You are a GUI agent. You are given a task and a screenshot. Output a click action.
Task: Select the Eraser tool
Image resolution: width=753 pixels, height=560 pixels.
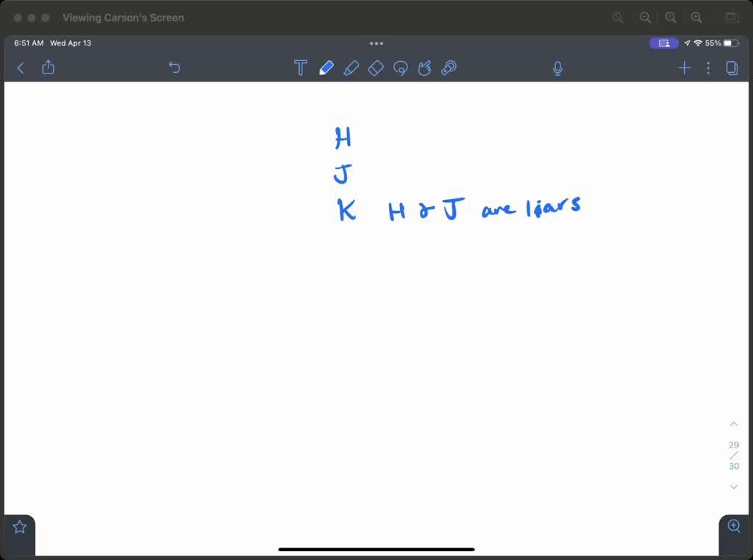pyautogui.click(x=376, y=68)
